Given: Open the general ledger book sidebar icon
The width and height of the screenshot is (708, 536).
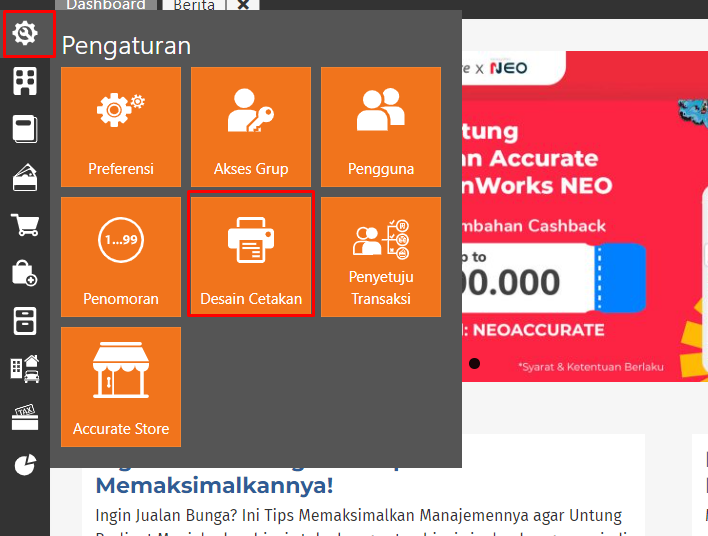Looking at the screenshot, I should click(25, 129).
